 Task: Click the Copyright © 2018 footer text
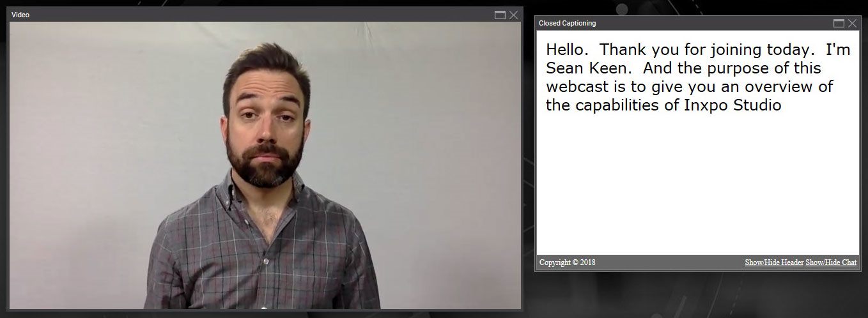(x=568, y=262)
